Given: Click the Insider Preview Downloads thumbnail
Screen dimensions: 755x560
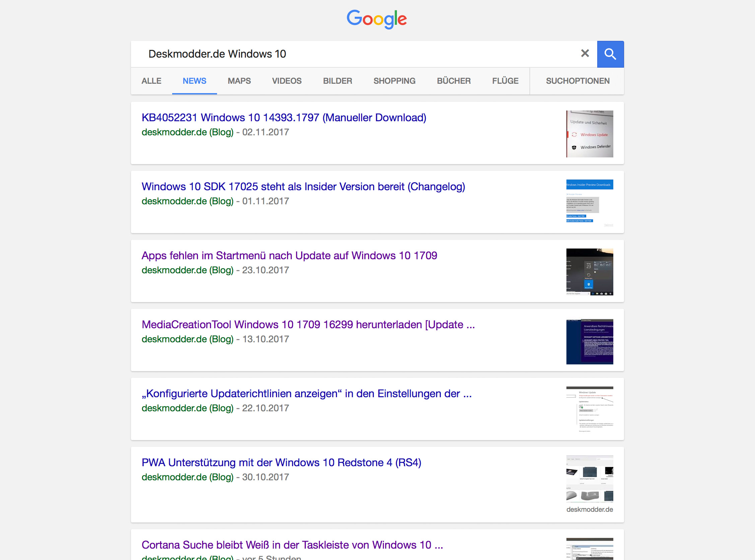Looking at the screenshot, I should [590, 203].
